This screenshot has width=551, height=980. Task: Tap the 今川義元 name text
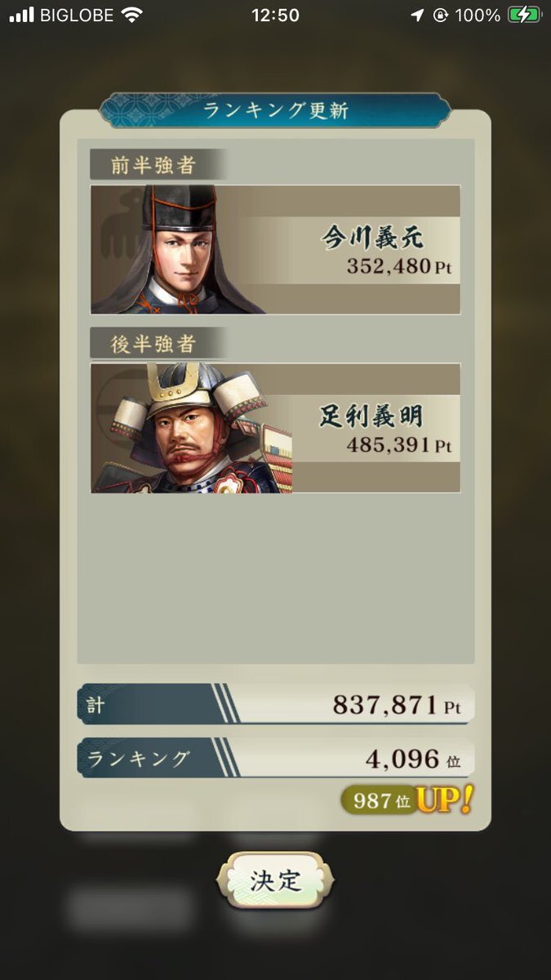click(372, 238)
